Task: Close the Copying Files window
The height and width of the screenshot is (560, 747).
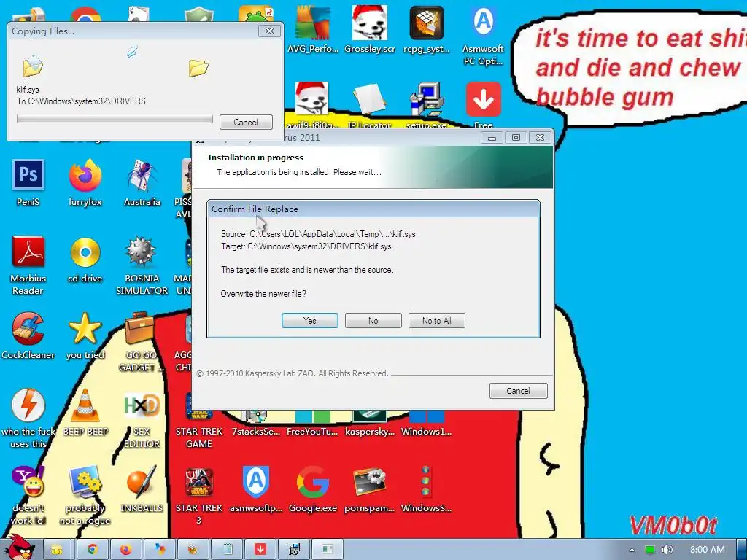Action: (269, 31)
